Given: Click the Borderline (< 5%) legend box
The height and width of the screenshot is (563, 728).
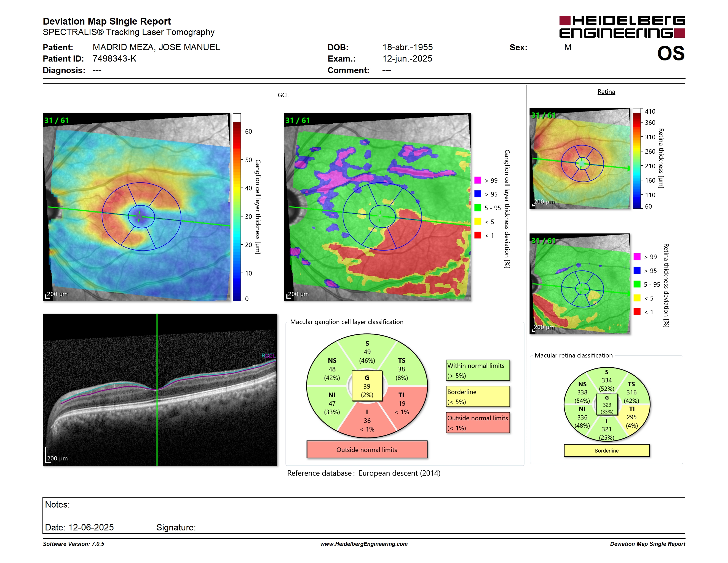Looking at the screenshot, I should click(x=478, y=397).
